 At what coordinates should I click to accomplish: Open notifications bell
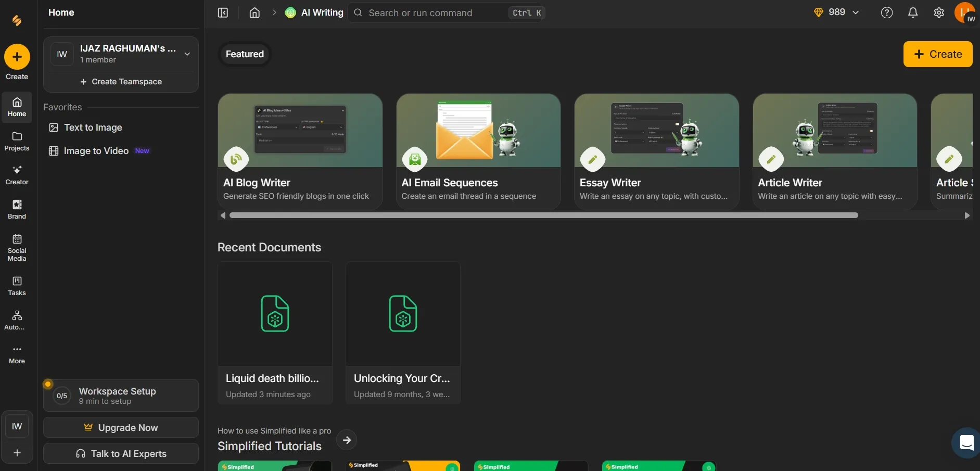(x=913, y=12)
